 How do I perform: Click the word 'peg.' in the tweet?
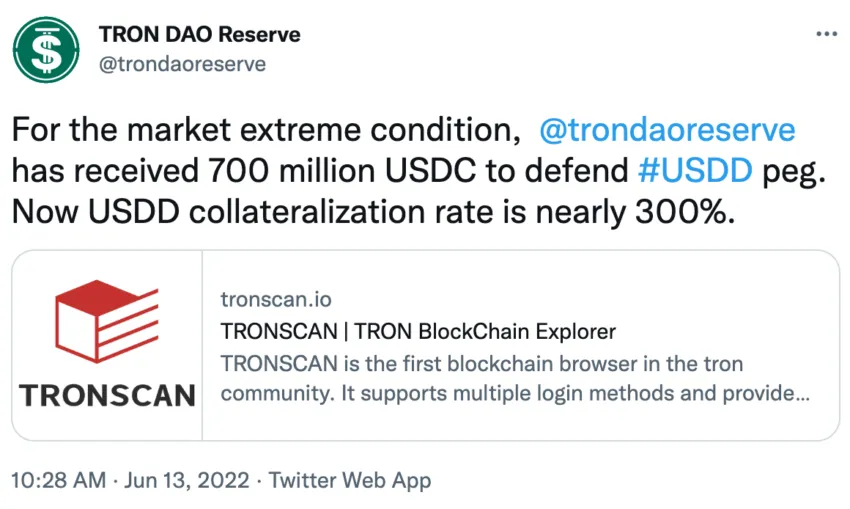click(794, 172)
